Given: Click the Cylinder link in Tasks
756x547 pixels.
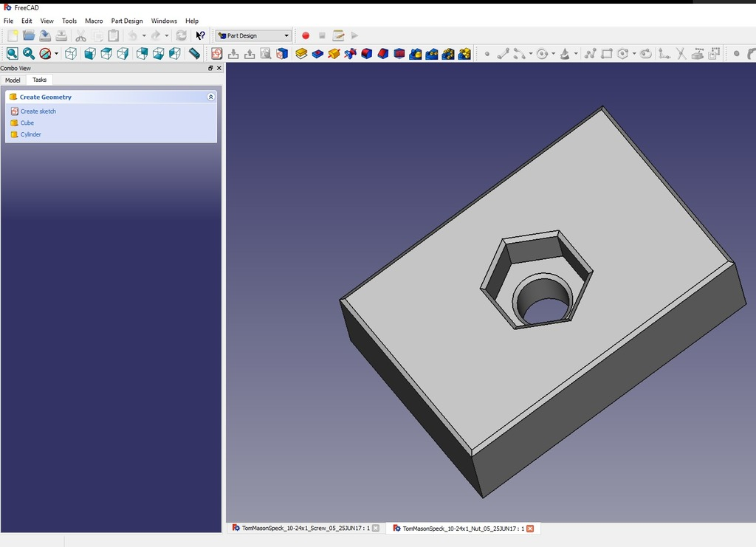Looking at the screenshot, I should tap(30, 134).
